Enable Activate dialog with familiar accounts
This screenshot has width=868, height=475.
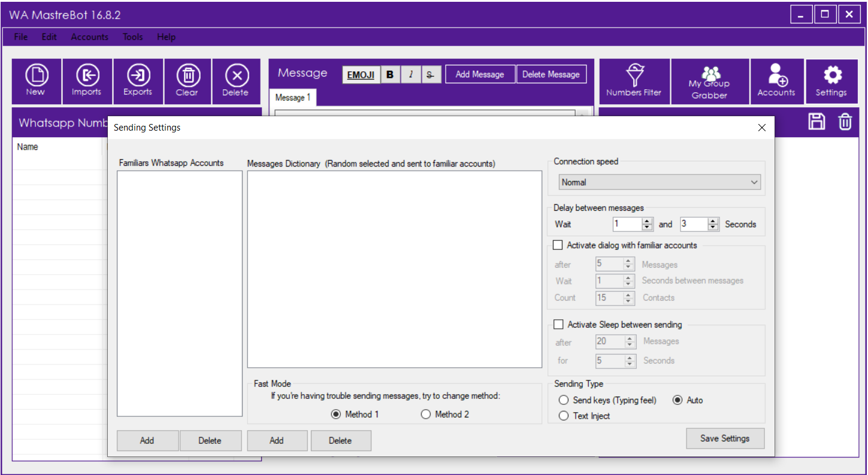(x=558, y=245)
